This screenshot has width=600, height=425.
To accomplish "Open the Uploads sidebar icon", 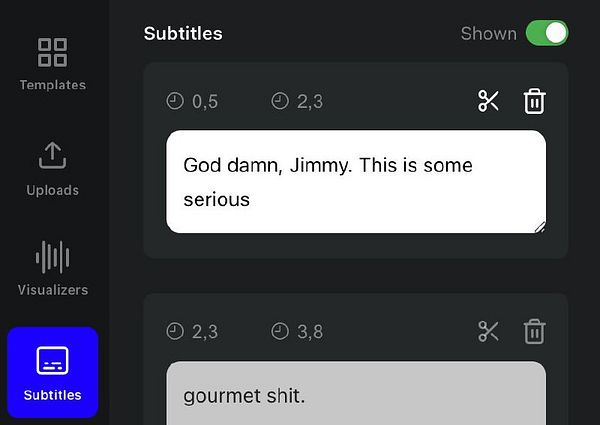I will click(52, 156).
